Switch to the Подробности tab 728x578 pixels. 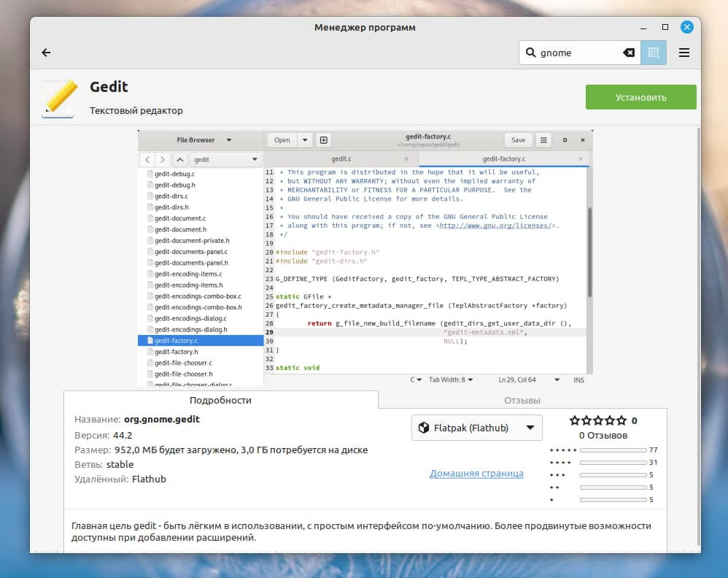(x=220, y=400)
